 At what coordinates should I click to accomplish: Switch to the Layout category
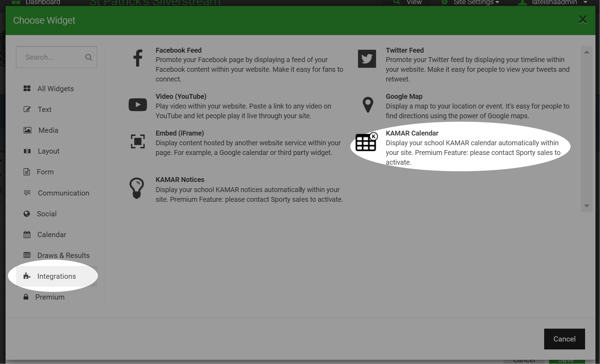pos(57,151)
